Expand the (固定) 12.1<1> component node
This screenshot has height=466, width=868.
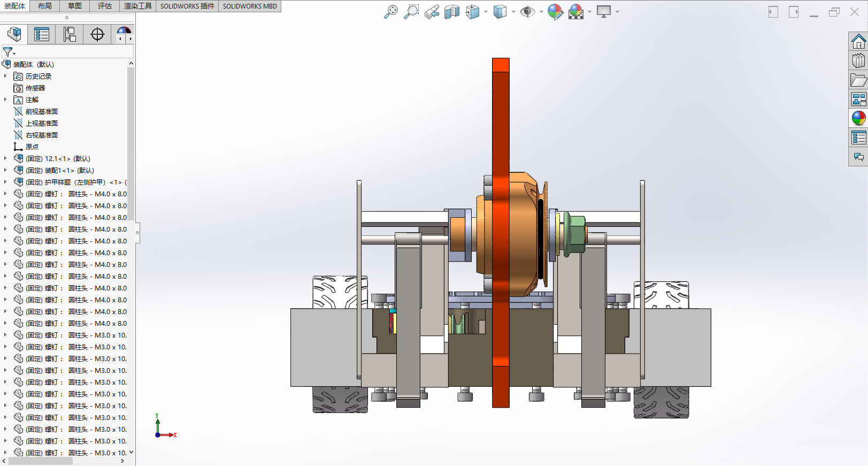coord(5,158)
